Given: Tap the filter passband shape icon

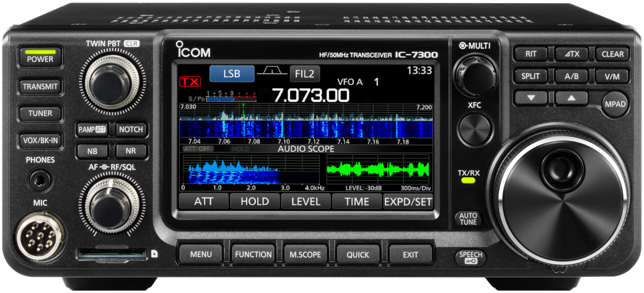Looking at the screenshot, I should point(272,72).
